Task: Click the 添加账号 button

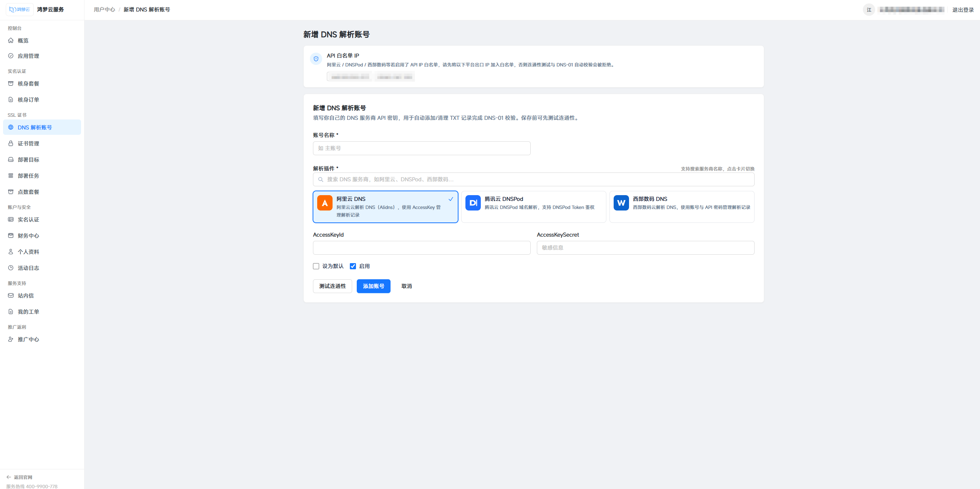Action: pyautogui.click(x=374, y=286)
